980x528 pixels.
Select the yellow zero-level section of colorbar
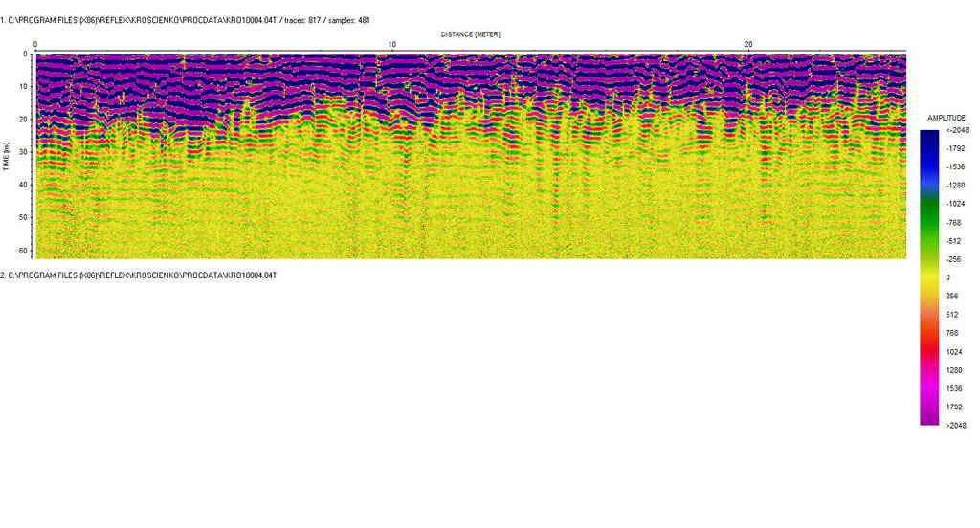click(928, 277)
